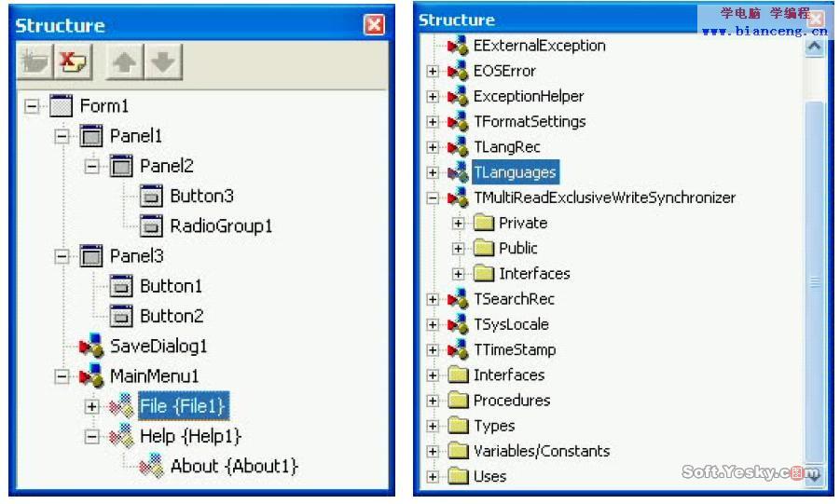Click the Panel2 component icon
This screenshot has width=840, height=504.
tap(121, 166)
